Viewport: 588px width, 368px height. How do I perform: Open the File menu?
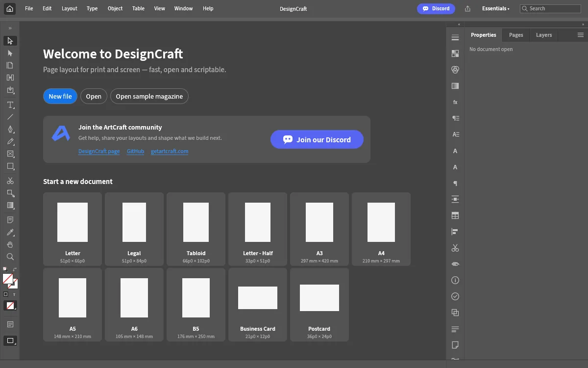tap(29, 8)
